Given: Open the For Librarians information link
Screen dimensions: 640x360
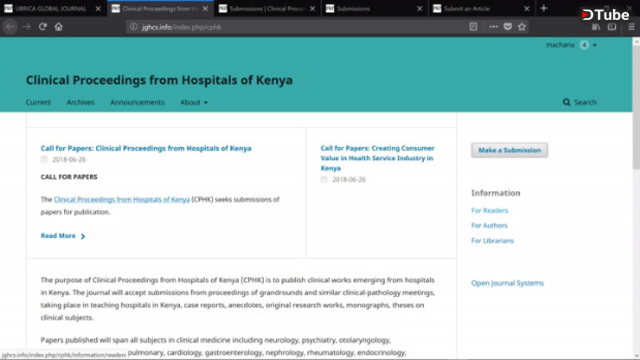Looking at the screenshot, I should (492, 240).
